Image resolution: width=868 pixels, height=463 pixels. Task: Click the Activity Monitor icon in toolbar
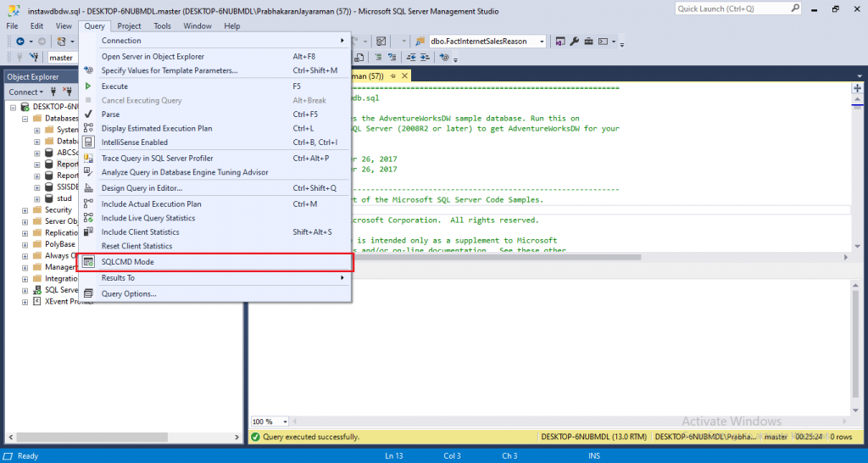(381, 41)
